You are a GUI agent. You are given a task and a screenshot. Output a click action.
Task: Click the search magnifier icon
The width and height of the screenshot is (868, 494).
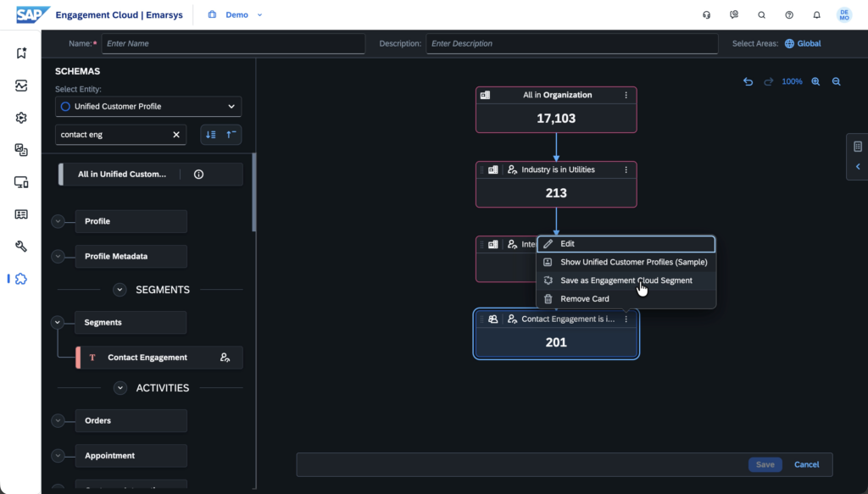[x=762, y=15]
